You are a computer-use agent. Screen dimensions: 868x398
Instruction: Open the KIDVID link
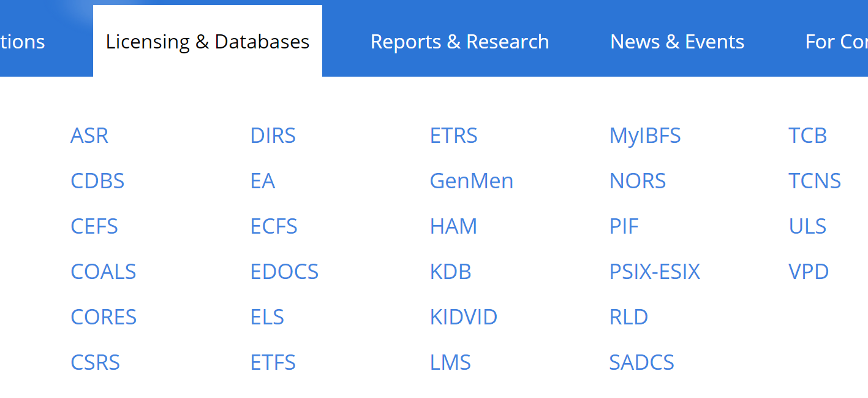pos(464,317)
